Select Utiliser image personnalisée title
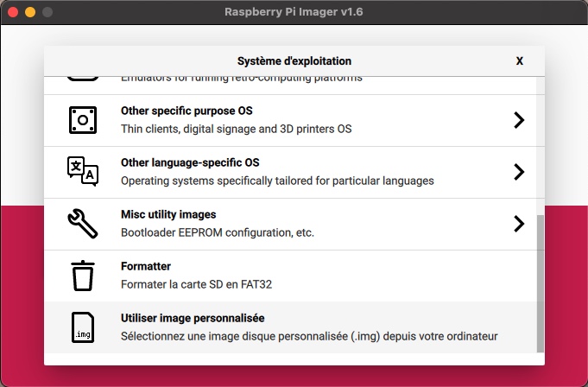Image resolution: width=588 pixels, height=387 pixels. coord(193,318)
